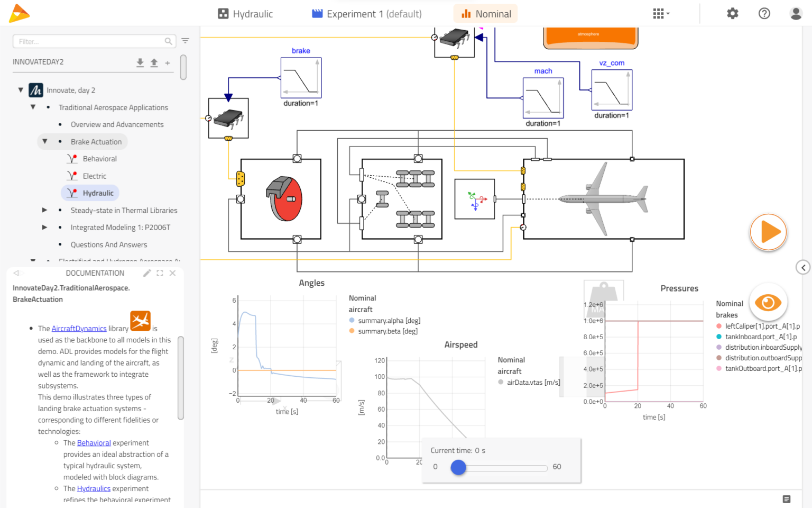The height and width of the screenshot is (508, 812).
Task: Open application settings with the gear icon
Action: click(733, 13)
